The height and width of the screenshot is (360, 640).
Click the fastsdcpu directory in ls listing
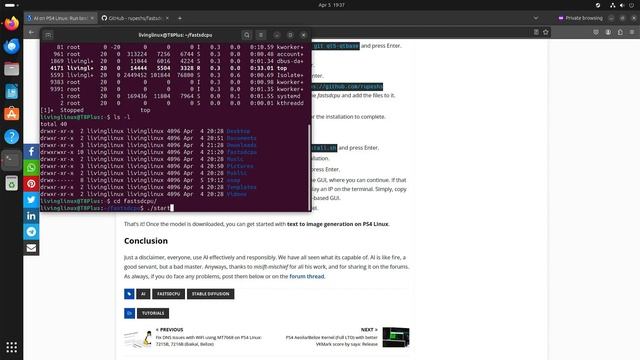tap(242, 152)
